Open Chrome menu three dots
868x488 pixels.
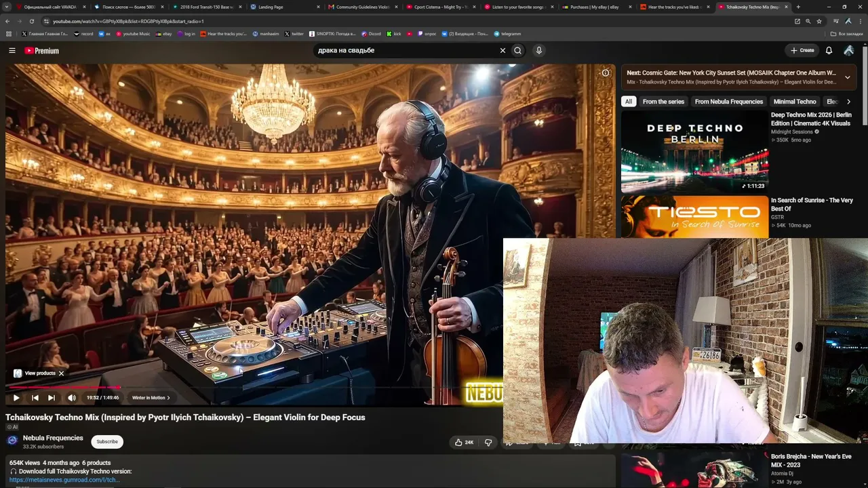coord(860,21)
